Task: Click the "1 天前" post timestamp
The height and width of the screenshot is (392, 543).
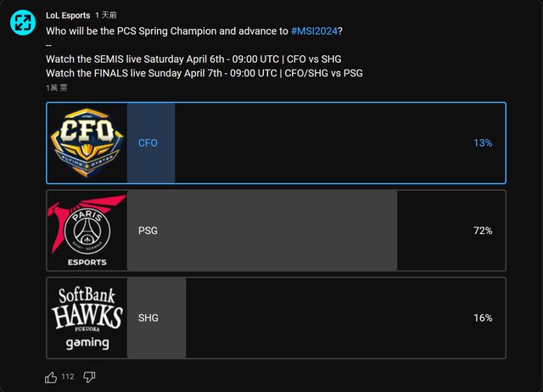Action: pyautogui.click(x=106, y=15)
